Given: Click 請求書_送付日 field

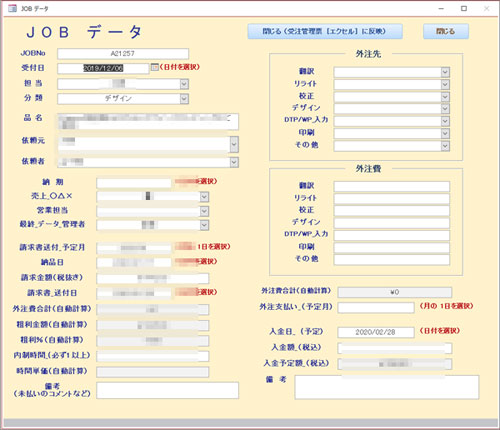Looking at the screenshot, I should coord(134,293).
